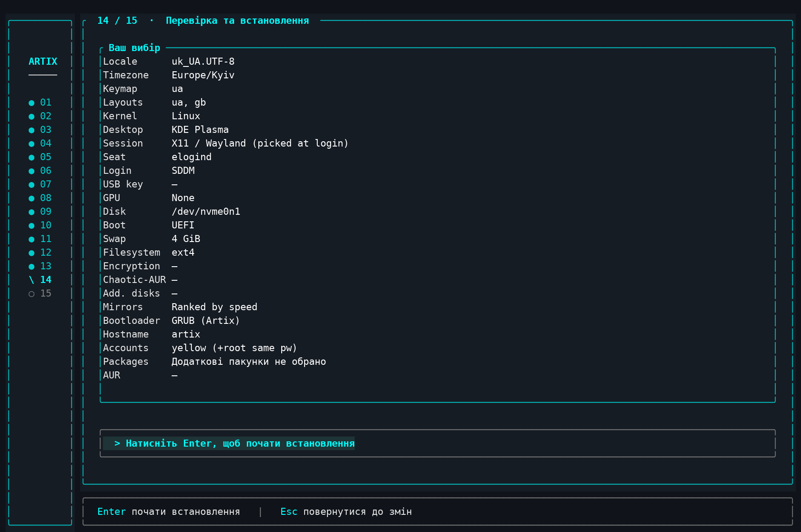Go to step 02 in sidebar
The height and width of the screenshot is (532, 801).
pos(40,116)
